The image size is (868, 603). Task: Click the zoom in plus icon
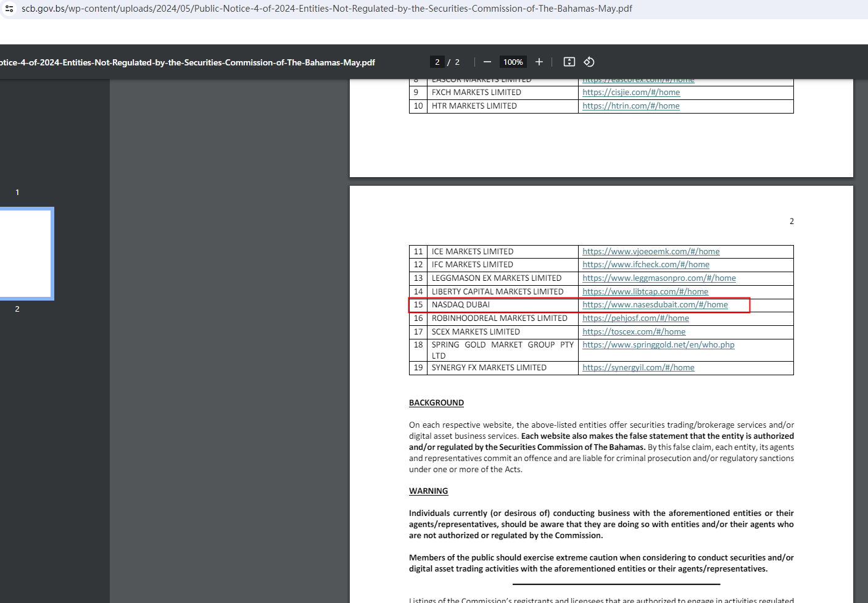[x=539, y=62]
